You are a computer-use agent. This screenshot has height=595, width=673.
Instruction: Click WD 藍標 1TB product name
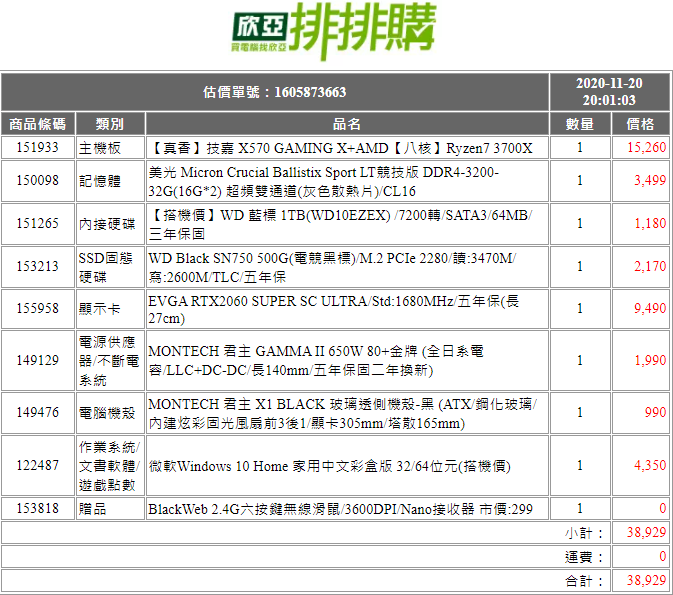[x=341, y=224]
